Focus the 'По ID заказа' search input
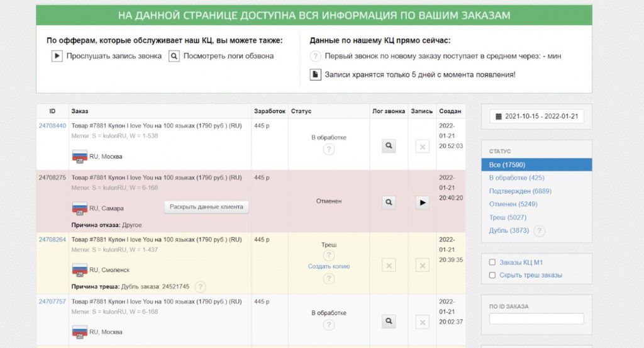Image resolution: width=644 pixels, height=348 pixels. click(536, 319)
